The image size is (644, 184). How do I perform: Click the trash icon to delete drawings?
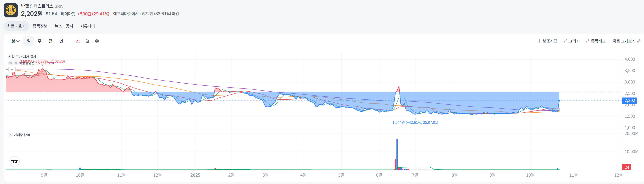coord(87,41)
